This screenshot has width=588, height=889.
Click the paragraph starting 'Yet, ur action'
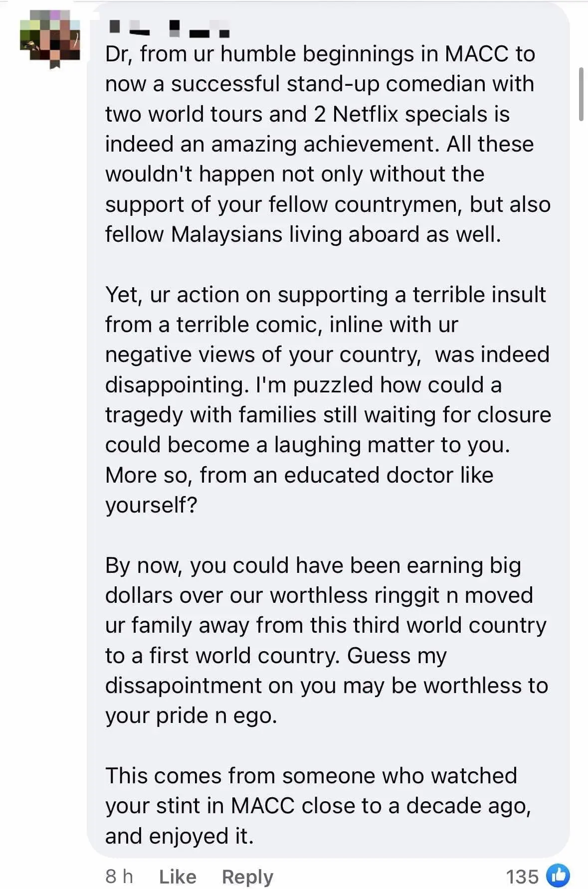(328, 400)
